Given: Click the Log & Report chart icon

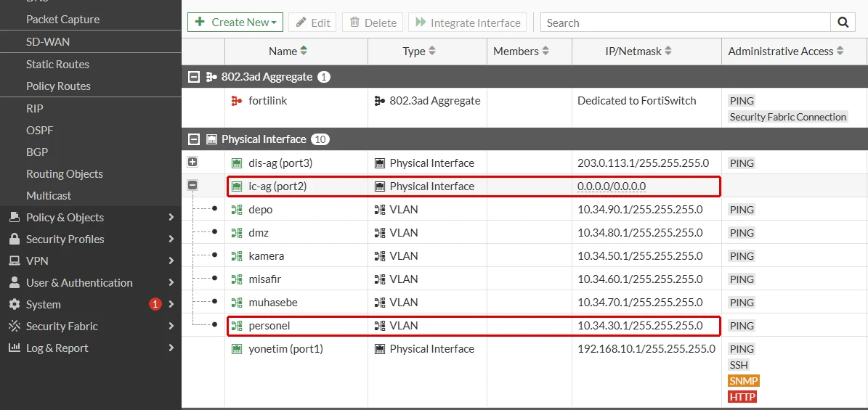Looking at the screenshot, I should pyautogui.click(x=15, y=348).
